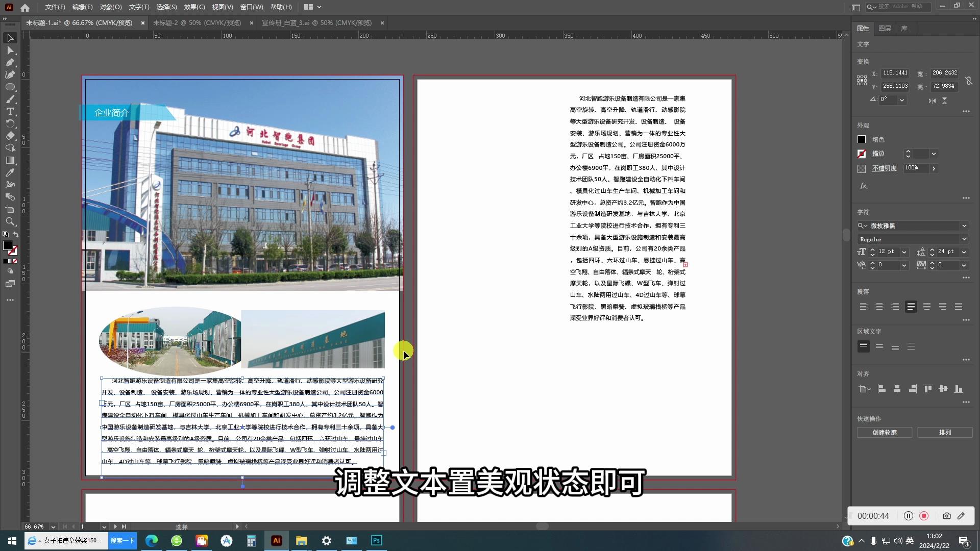Select the Direct Selection tool
The width and height of the screenshot is (980, 551).
(10, 51)
